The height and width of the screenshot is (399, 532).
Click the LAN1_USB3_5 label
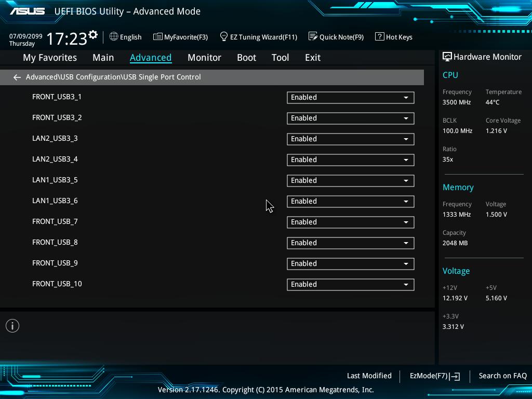pos(55,180)
